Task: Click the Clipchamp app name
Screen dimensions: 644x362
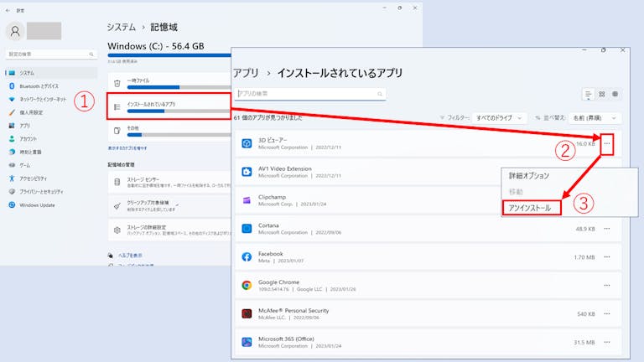Action: click(272, 197)
